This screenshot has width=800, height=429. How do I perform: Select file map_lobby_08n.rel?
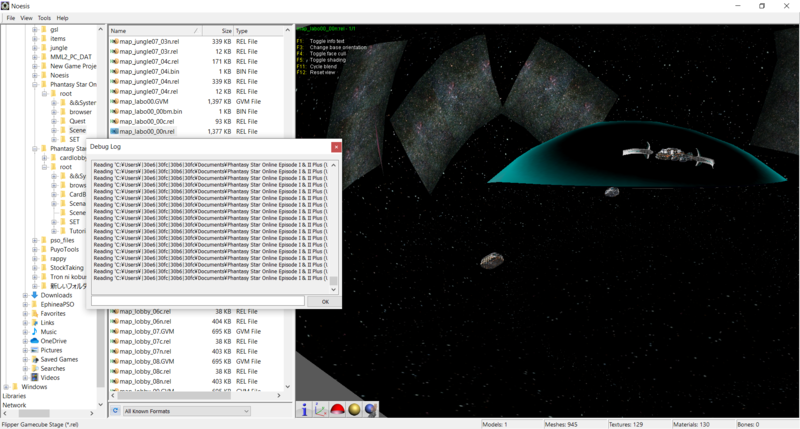145,381
